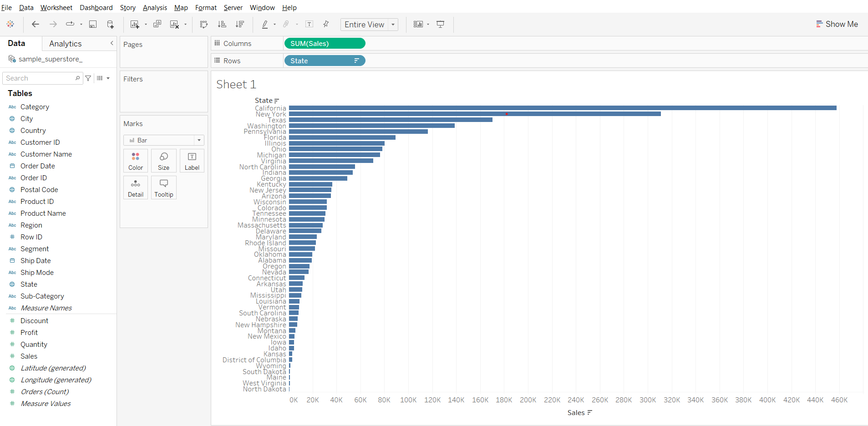868x426 pixels.
Task: Duplicate the current worksheet
Action: click(157, 24)
